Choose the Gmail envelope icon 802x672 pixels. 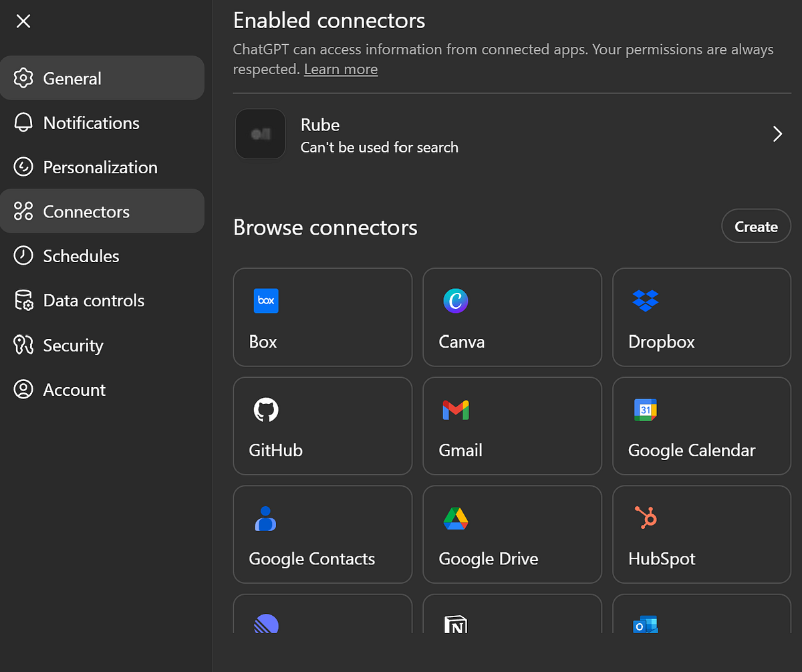click(x=456, y=410)
